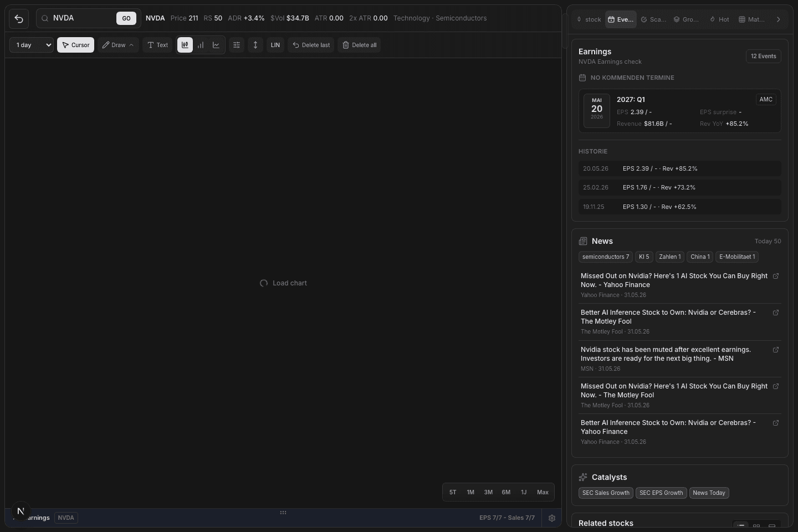Screen dimensions: 798x532
Task: Activate the Text annotation tool
Action: [157, 45]
